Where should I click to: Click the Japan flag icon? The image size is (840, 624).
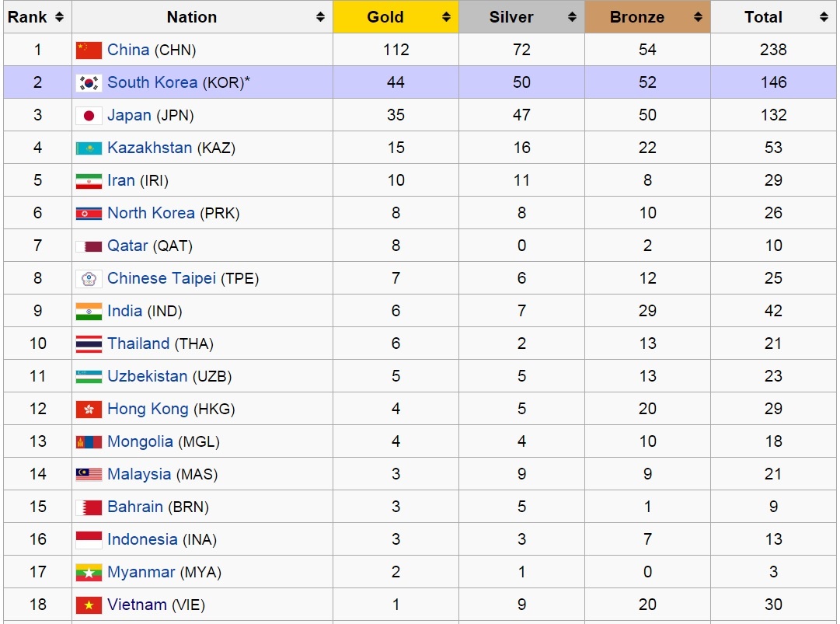[89, 116]
